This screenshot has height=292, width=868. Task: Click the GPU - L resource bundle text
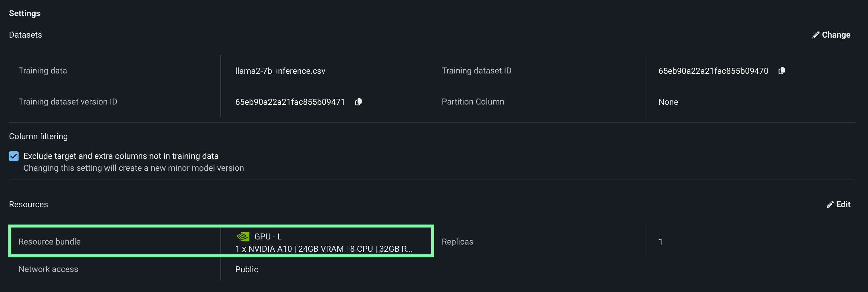[267, 236]
